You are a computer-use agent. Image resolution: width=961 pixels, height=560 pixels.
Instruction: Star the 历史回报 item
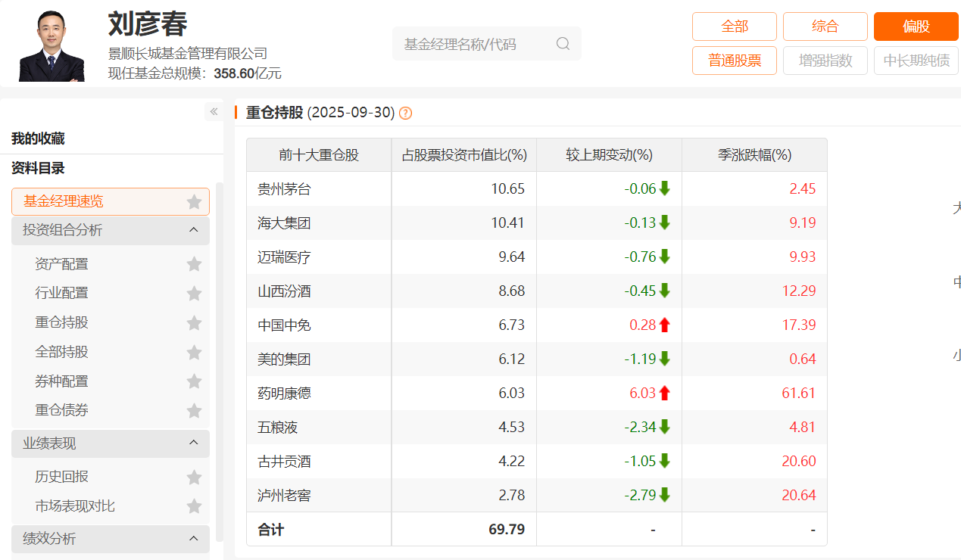coord(194,478)
